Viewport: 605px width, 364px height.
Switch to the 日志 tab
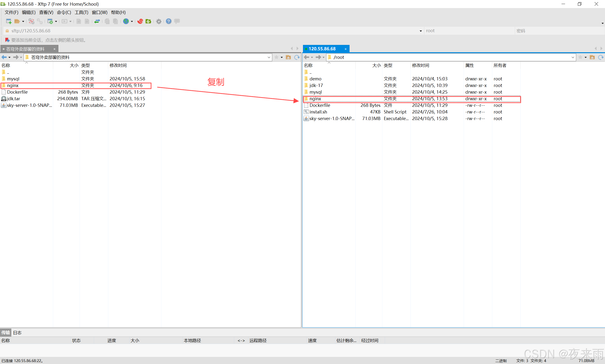click(x=17, y=333)
